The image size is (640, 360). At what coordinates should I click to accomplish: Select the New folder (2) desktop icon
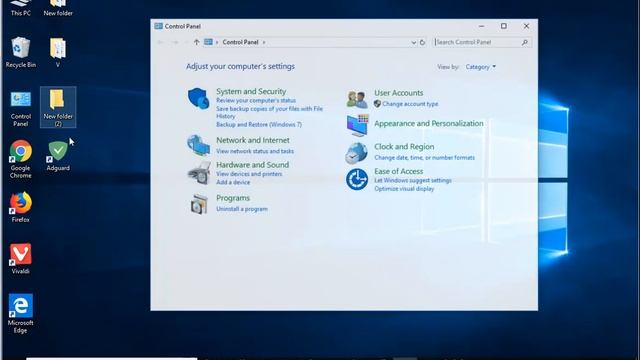[58, 107]
